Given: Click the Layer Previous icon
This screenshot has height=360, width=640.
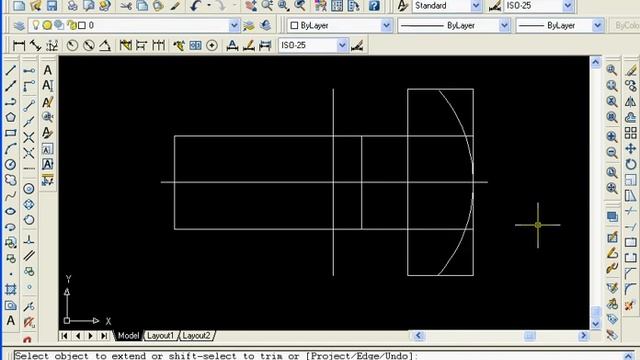Looking at the screenshot, I should pyautogui.click(x=266, y=25).
